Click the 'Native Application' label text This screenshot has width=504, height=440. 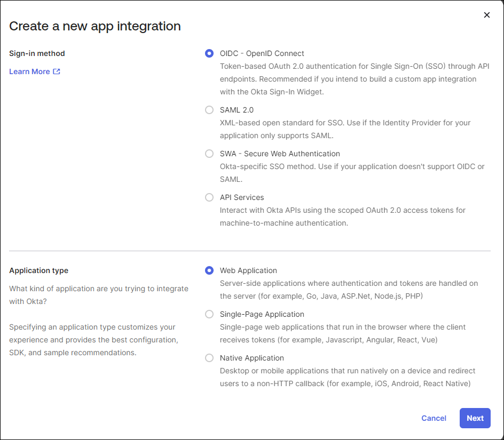point(251,358)
